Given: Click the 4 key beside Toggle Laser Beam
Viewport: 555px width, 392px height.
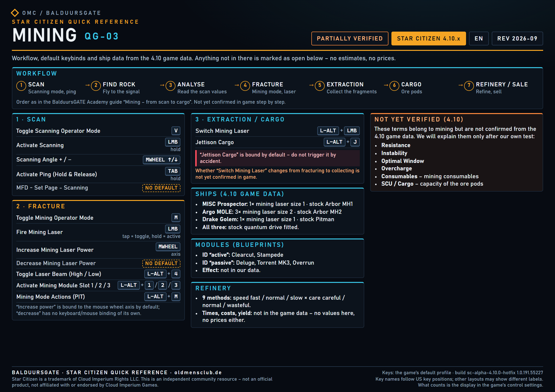Looking at the screenshot, I should click(x=176, y=274).
